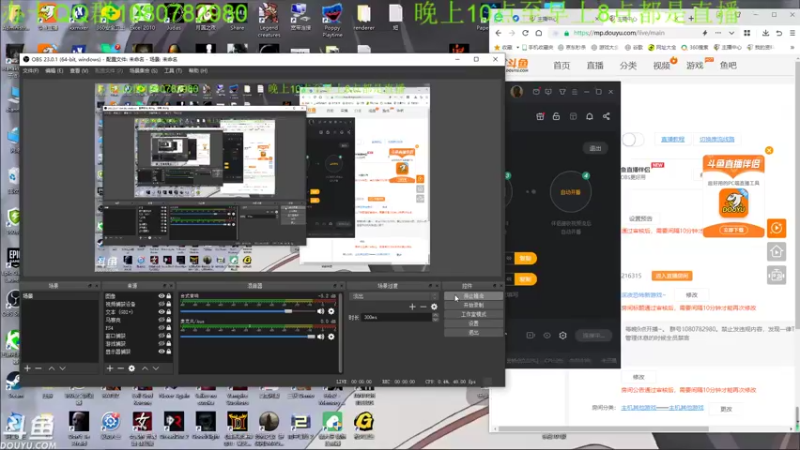Toggle visibility of the 图像 source

[x=161, y=296]
